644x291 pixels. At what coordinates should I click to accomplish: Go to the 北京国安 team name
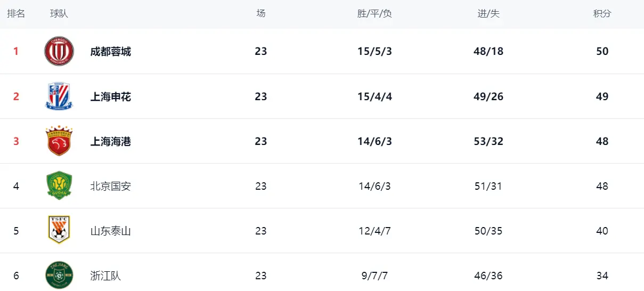click(x=110, y=186)
